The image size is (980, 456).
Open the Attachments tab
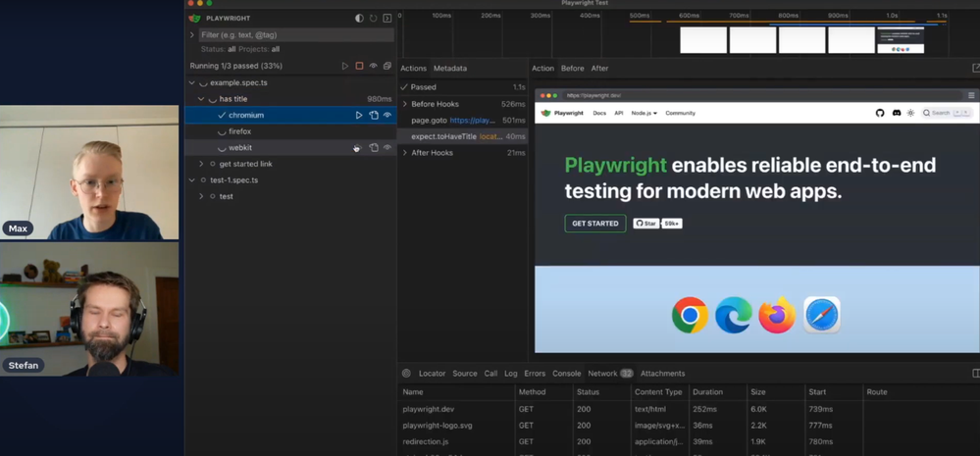pos(662,374)
